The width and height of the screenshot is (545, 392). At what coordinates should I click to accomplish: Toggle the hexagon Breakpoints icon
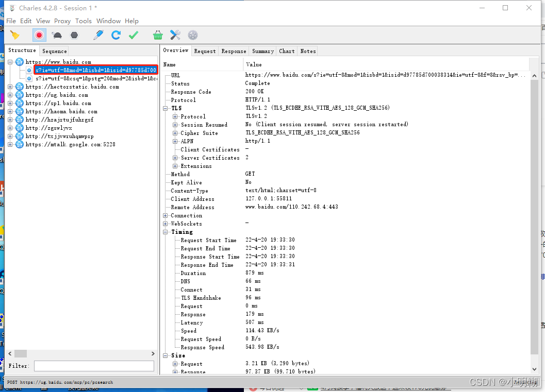(x=74, y=35)
